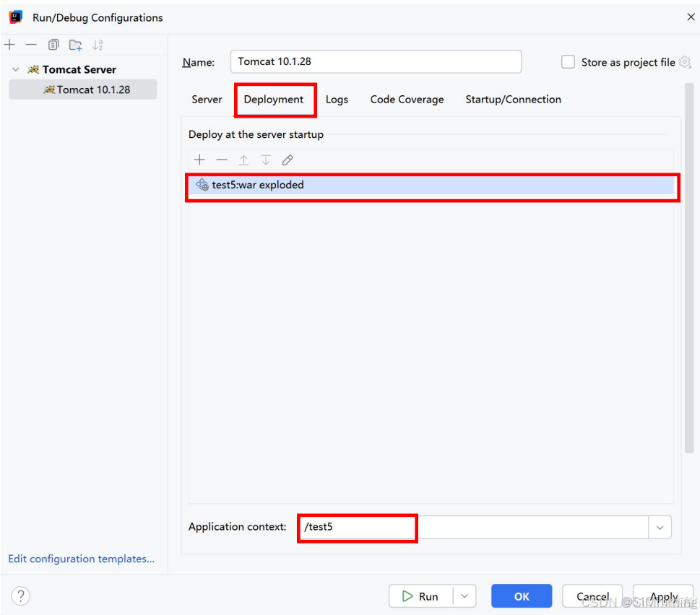The image size is (700, 615).
Task: Edit the test5:war exploded artifact
Action: click(288, 160)
